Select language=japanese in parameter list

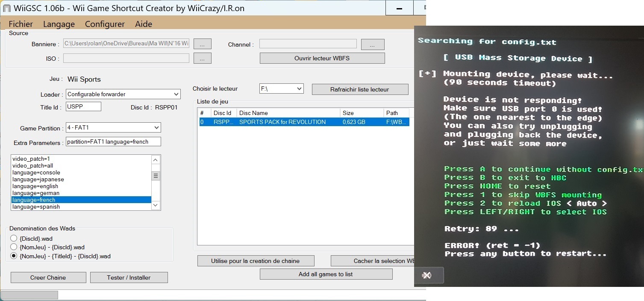[81, 179]
